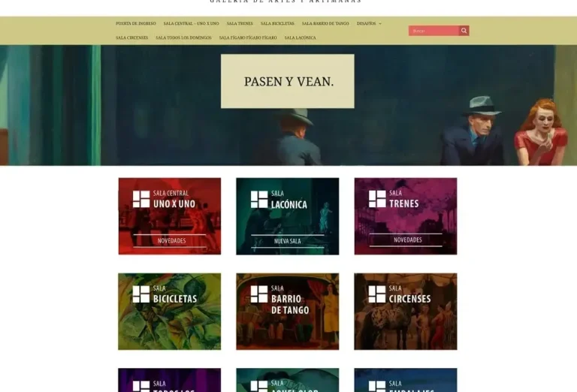Click Nueva Sala label on Lacónica card
The height and width of the screenshot is (392, 577).
click(x=288, y=241)
